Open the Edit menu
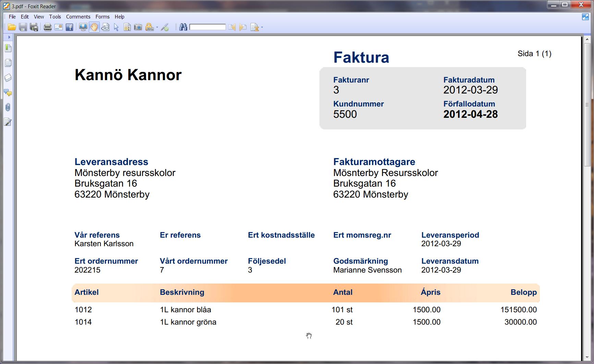The height and width of the screenshot is (364, 594). click(25, 16)
